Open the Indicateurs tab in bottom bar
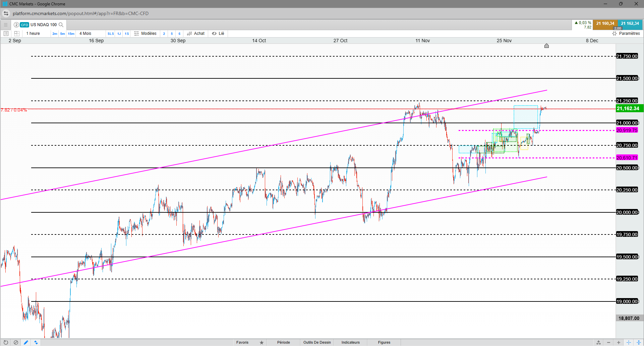The height and width of the screenshot is (346, 644). click(351, 342)
